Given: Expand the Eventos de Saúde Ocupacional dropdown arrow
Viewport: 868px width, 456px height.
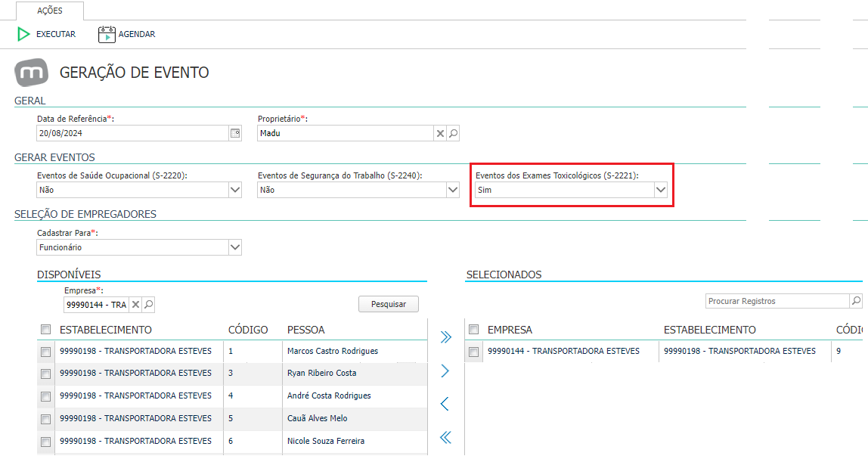Looking at the screenshot, I should (x=235, y=190).
